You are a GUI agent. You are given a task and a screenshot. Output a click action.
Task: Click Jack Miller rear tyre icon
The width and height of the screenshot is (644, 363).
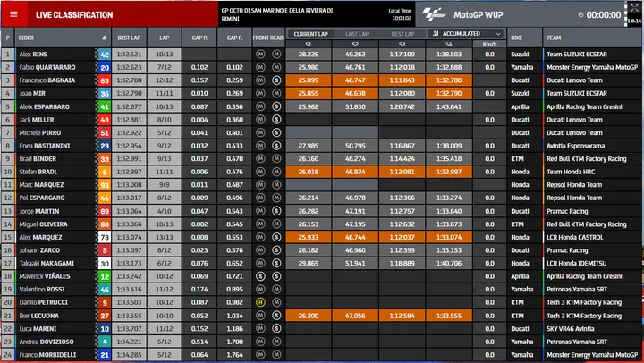coord(276,120)
